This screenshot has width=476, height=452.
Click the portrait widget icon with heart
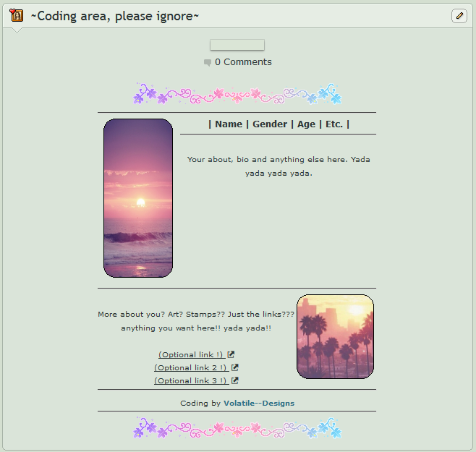pos(17,15)
